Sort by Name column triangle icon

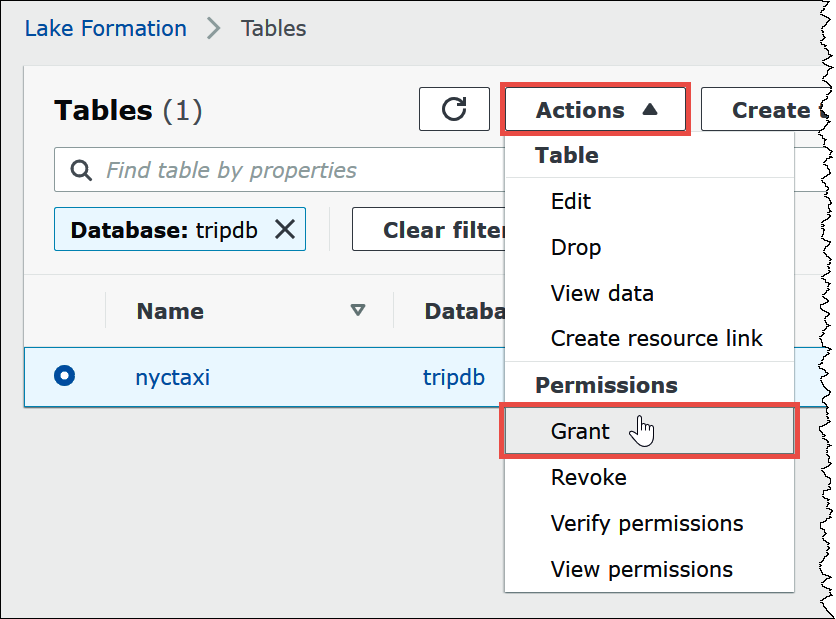(x=358, y=311)
